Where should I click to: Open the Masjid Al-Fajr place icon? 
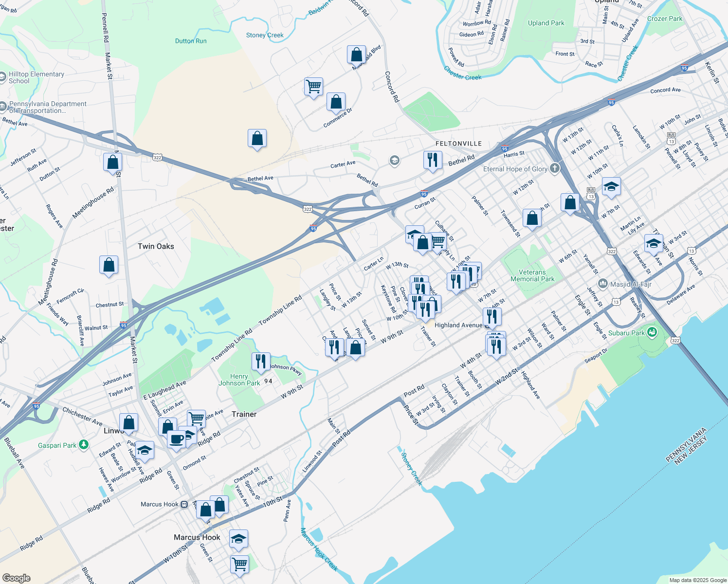click(x=603, y=284)
